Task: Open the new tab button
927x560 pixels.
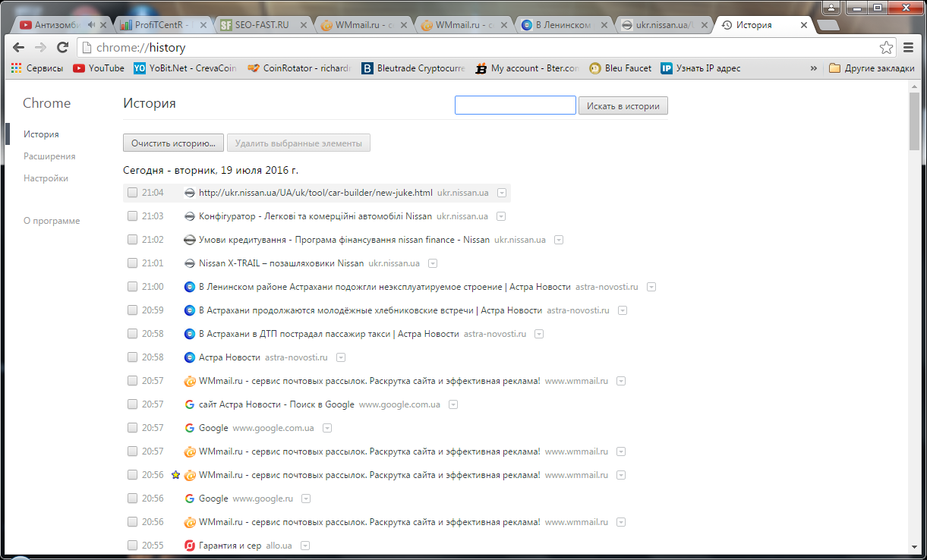Action: 828,25
